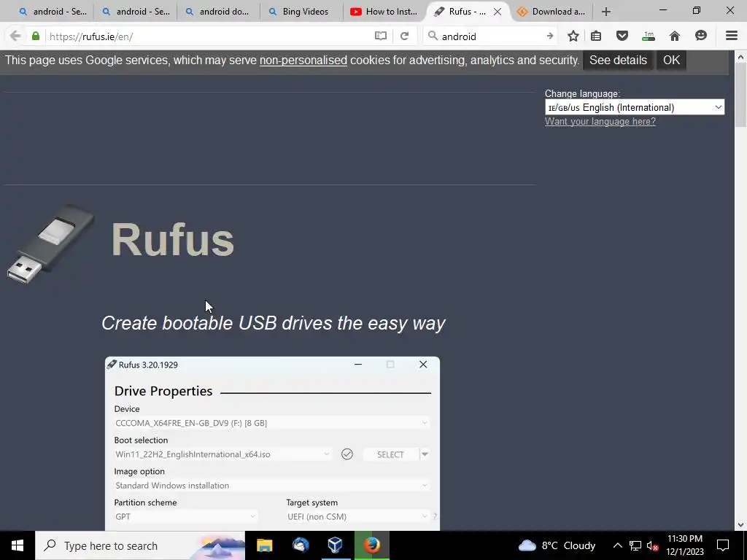The width and height of the screenshot is (747, 560).
Task: Click the scrollbar down arrow
Action: (740, 525)
